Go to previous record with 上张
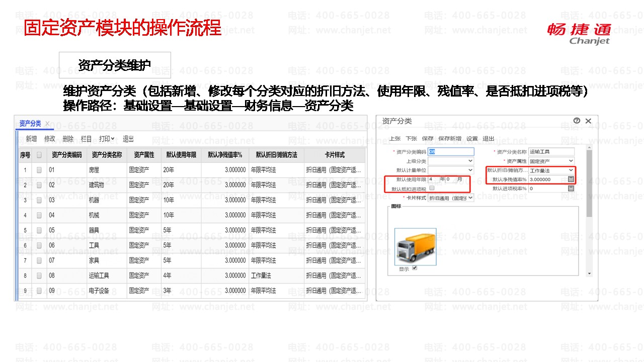The height and width of the screenshot is (362, 644). 395,139
